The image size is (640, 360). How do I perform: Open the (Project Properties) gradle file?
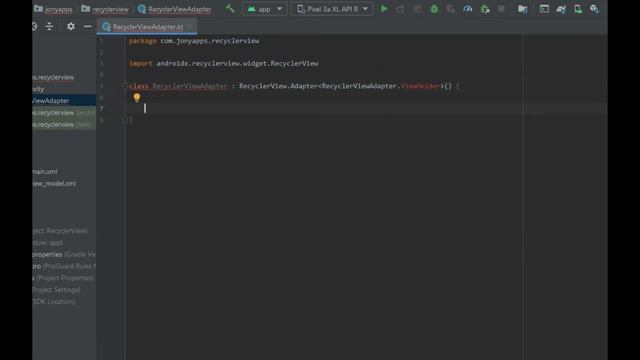pyautogui.click(x=64, y=278)
